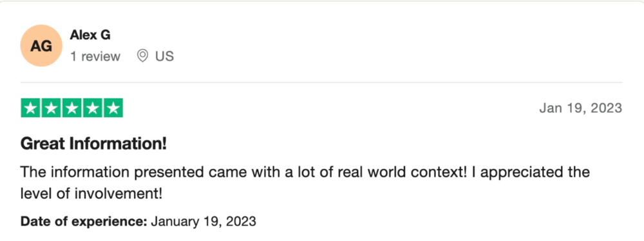The height and width of the screenshot is (241, 644).
Task: Select the third green rating star
Action: point(71,108)
